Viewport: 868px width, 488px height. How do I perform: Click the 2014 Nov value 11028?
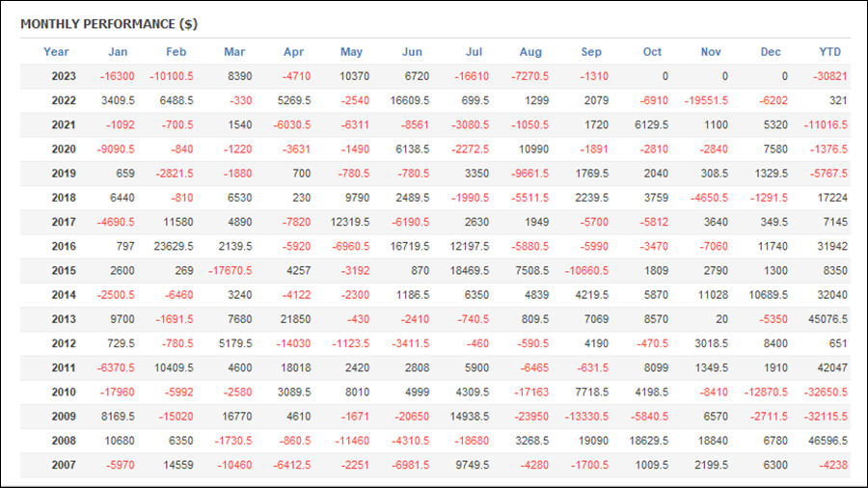click(713, 295)
